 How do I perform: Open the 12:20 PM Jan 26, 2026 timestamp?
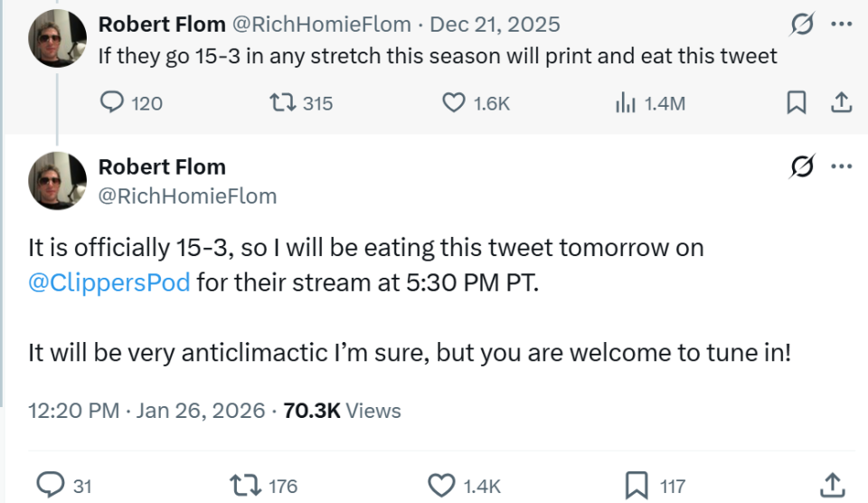point(146,411)
